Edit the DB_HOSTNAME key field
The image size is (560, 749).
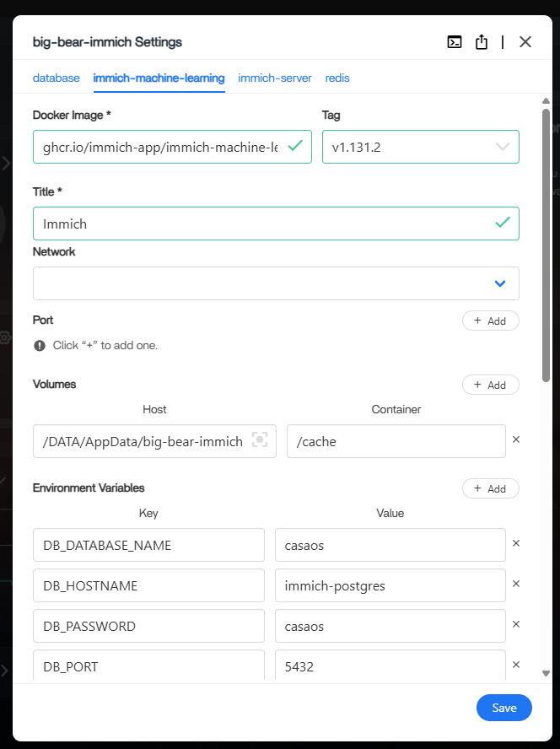148,585
